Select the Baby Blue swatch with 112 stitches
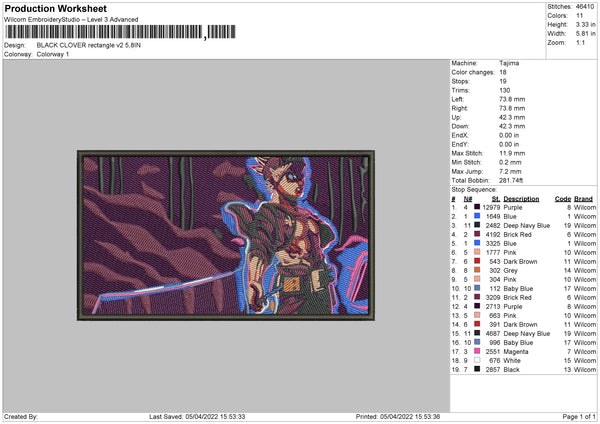Screen dimensions: 600x424 477,288
